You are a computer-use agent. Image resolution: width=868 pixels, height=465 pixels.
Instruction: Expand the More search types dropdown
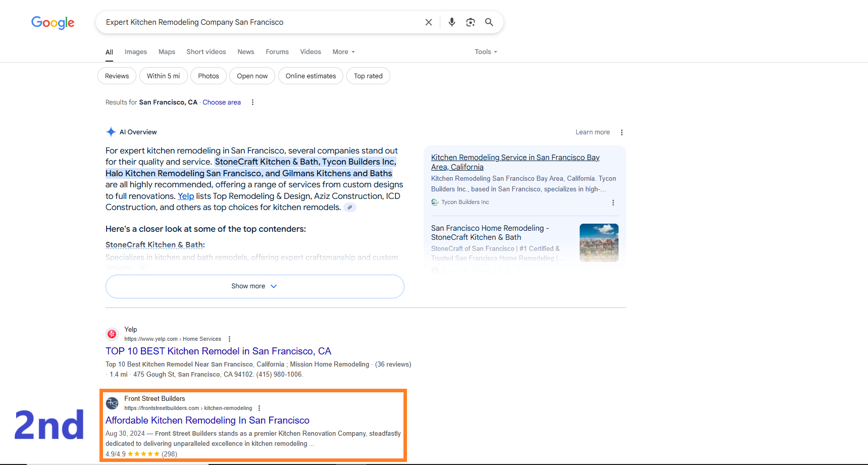pyautogui.click(x=344, y=52)
